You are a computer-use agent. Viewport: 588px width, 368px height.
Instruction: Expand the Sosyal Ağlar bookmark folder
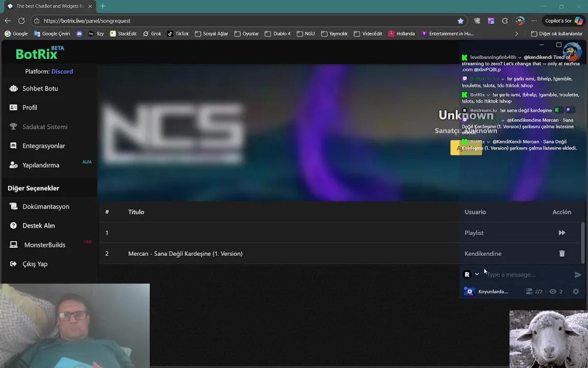coord(211,33)
